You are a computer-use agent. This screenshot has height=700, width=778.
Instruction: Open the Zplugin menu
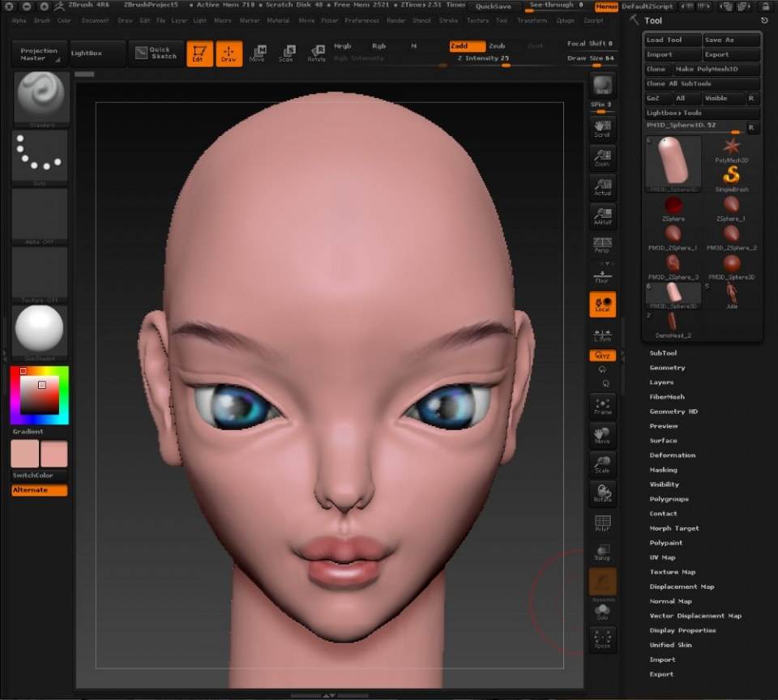click(x=565, y=21)
